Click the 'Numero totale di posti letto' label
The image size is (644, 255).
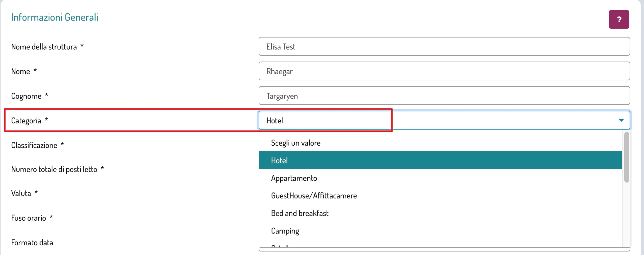pos(54,169)
